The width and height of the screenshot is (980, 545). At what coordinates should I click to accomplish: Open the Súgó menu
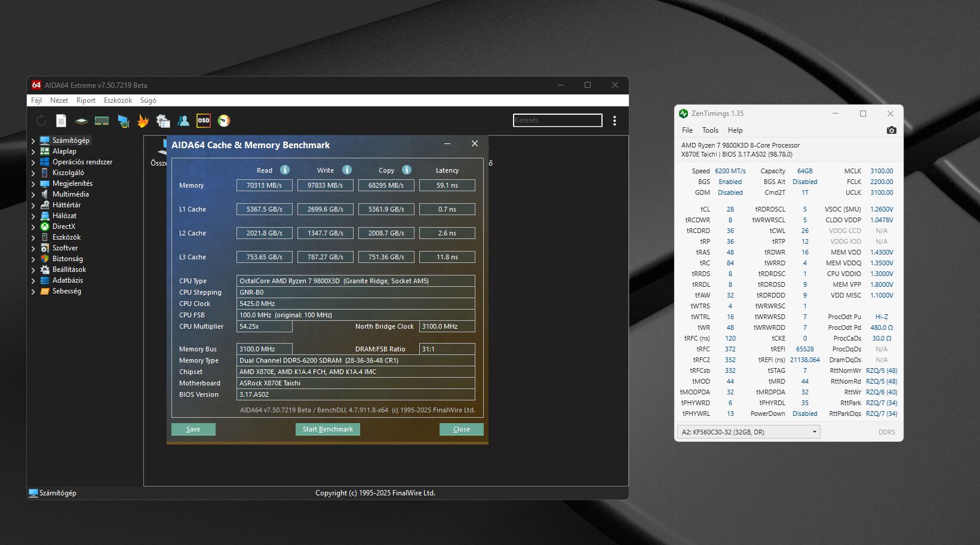pyautogui.click(x=148, y=100)
